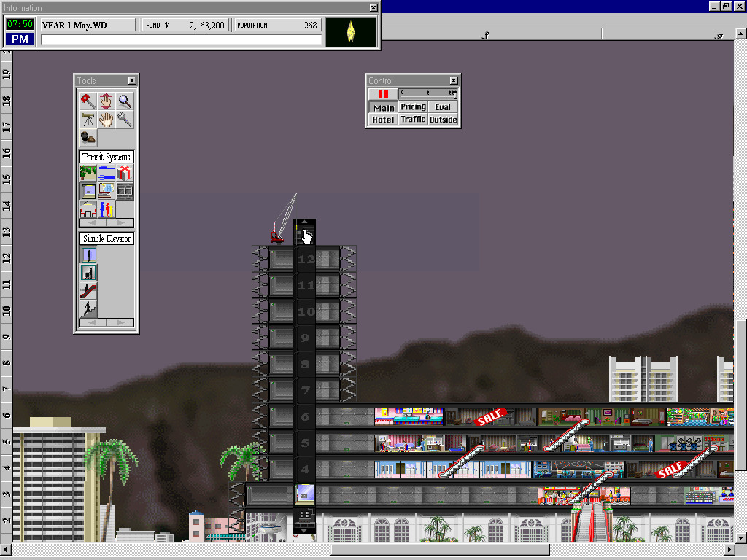This screenshot has width=747, height=560.
Task: Open the Main view in Control
Action: (384, 108)
